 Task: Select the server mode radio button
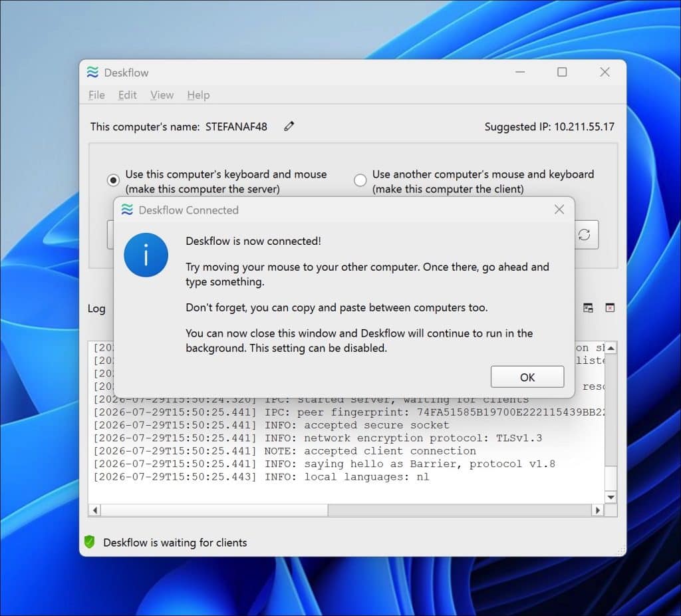pos(113,180)
